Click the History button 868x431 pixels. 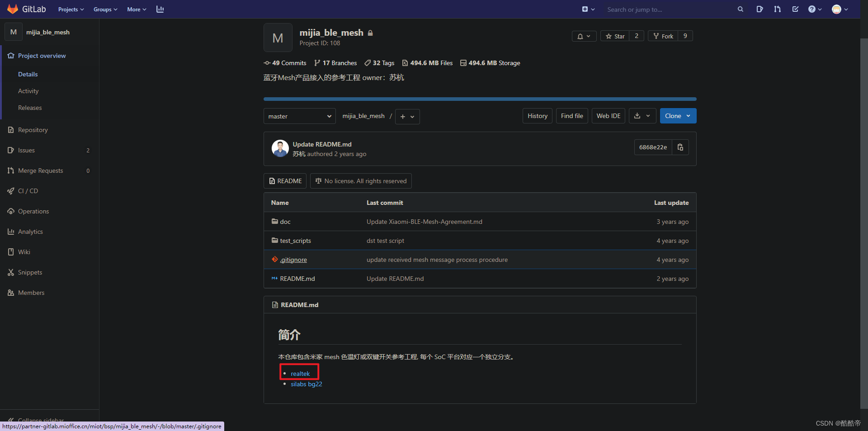click(x=538, y=116)
